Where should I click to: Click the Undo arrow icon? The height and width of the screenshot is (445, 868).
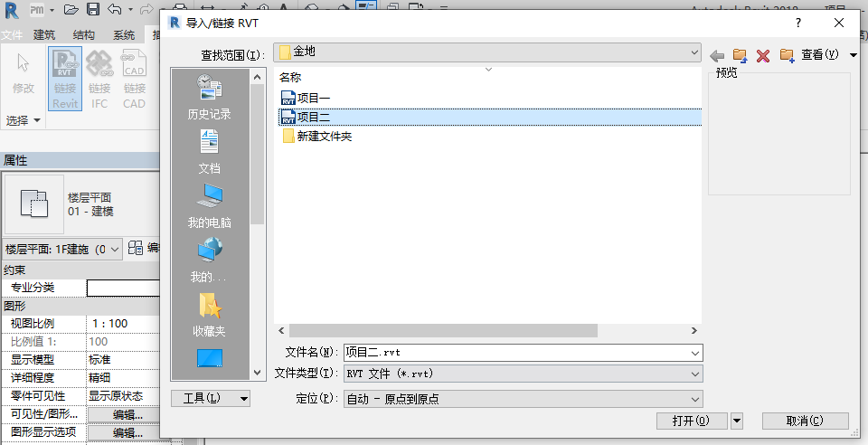pyautogui.click(x=115, y=9)
